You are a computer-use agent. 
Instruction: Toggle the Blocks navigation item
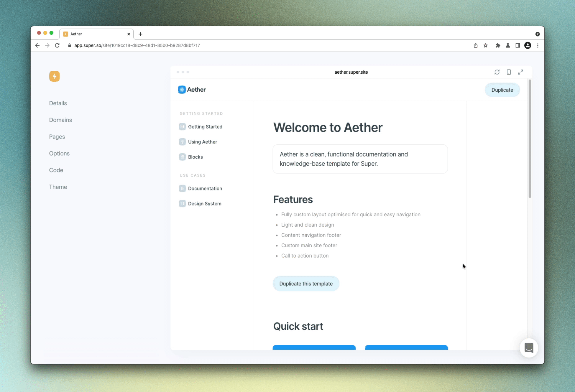(x=195, y=157)
